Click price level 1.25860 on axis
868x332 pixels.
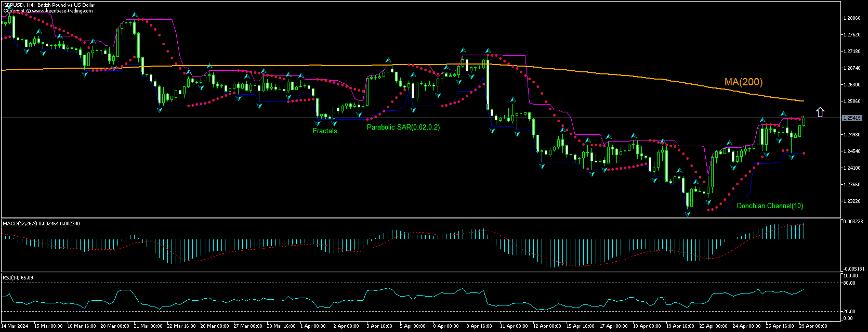pyautogui.click(x=852, y=101)
